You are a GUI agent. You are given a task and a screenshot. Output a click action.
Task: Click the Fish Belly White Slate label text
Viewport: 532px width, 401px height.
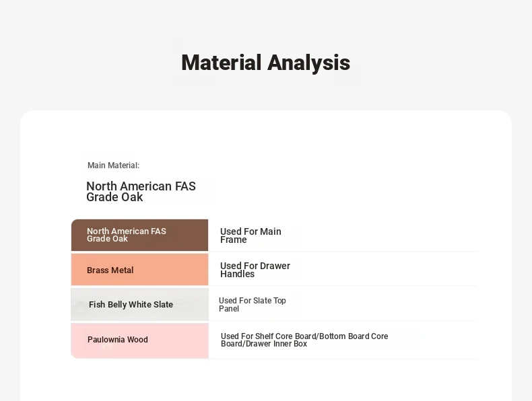tap(131, 304)
